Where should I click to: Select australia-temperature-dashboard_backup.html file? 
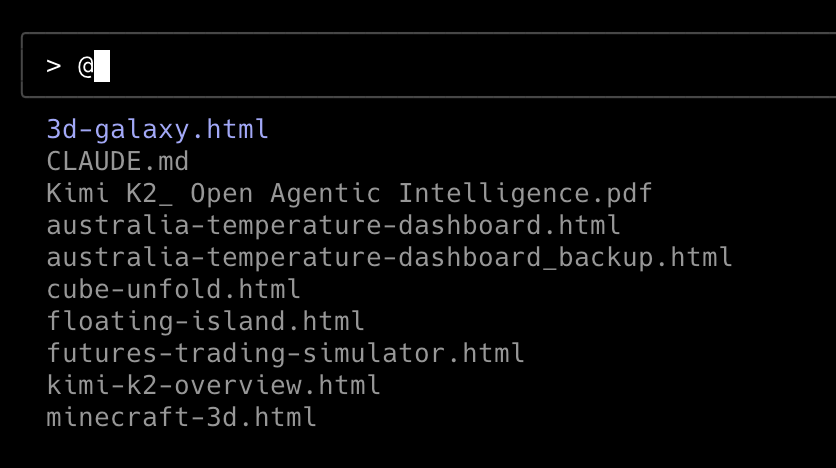(389, 257)
